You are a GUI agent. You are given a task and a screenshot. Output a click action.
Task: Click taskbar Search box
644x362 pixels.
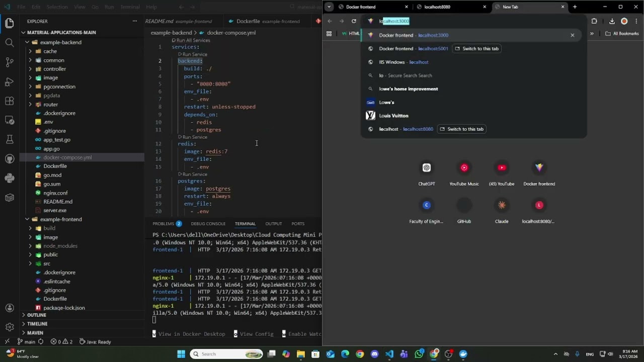point(226,354)
